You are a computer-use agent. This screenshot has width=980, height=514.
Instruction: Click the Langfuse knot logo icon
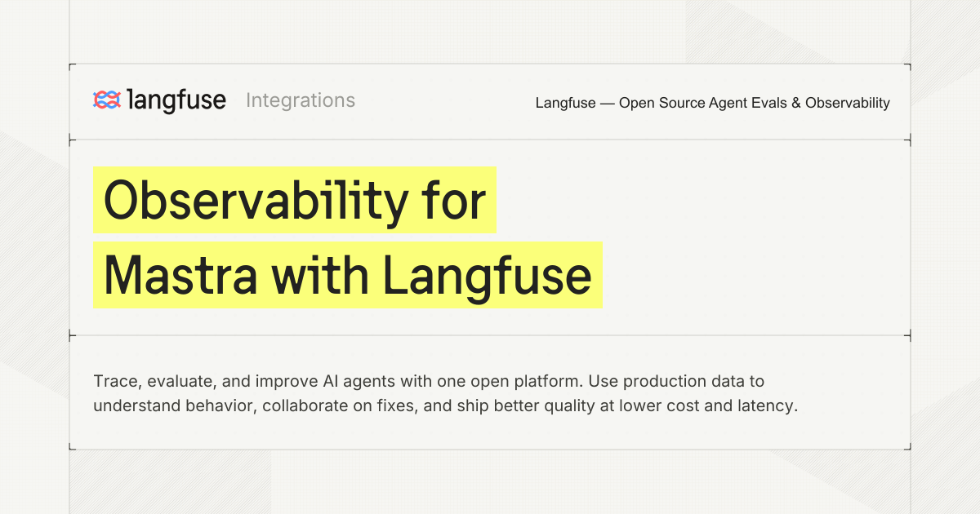pos(107,100)
